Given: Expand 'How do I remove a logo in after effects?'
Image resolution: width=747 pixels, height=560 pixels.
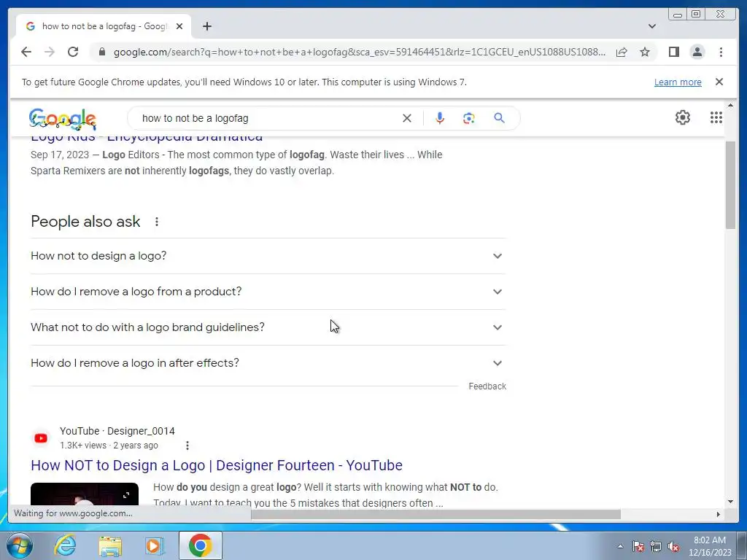Looking at the screenshot, I should tap(268, 363).
